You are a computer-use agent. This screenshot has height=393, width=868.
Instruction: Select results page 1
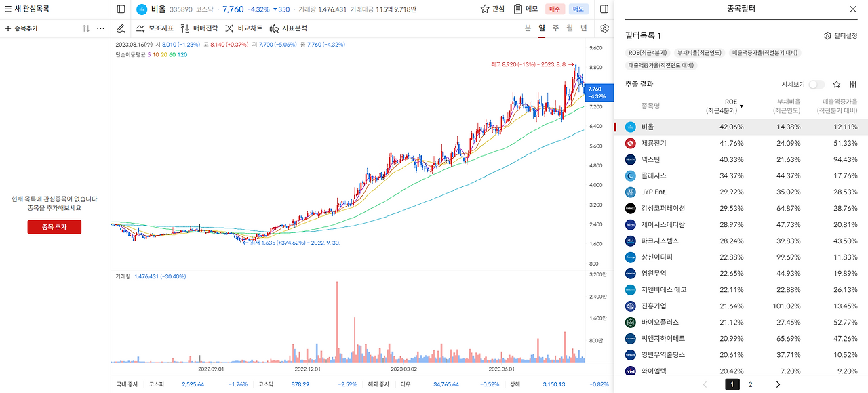point(732,384)
